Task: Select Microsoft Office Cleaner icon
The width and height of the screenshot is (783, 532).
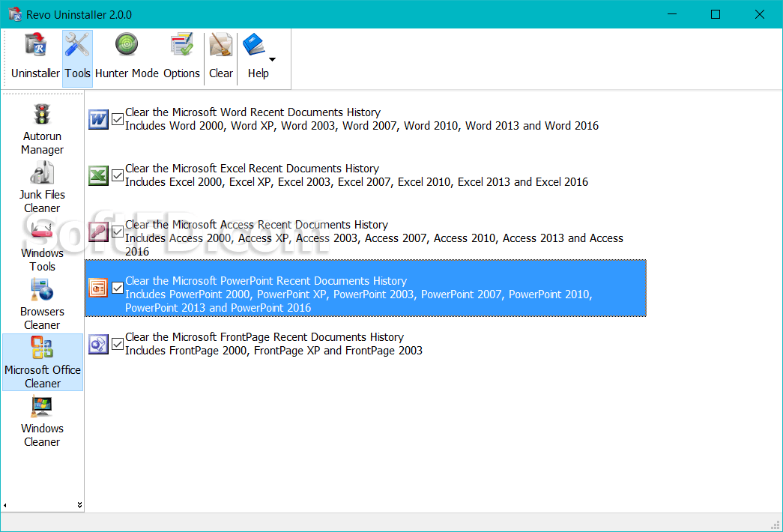Action: [42, 348]
